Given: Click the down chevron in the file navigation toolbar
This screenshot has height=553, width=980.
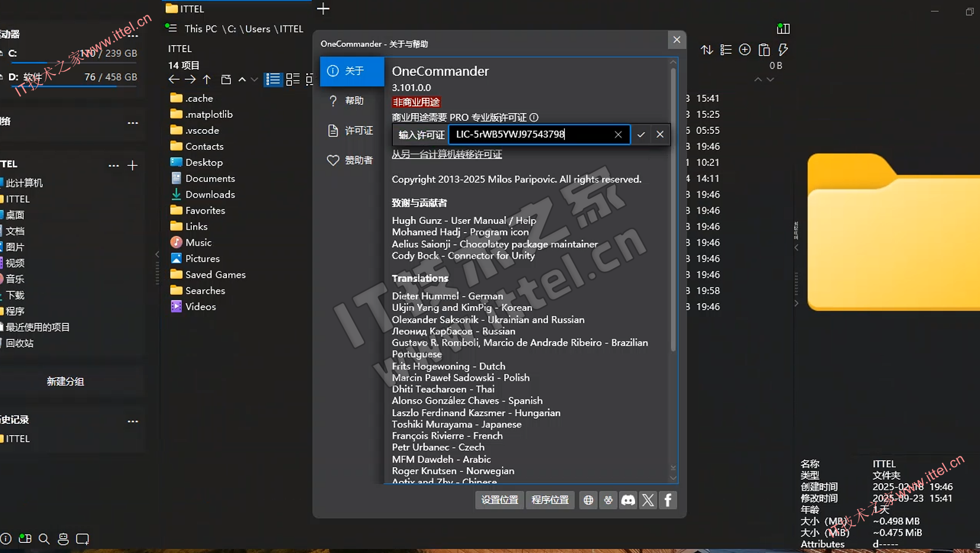Looking at the screenshot, I should pos(254,79).
